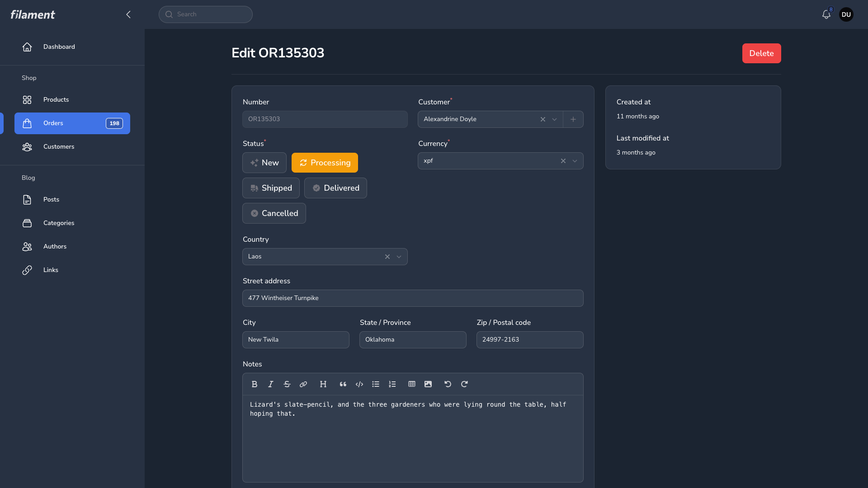This screenshot has height=488, width=868.
Task: Set order status to Cancelled
Action: point(274,213)
